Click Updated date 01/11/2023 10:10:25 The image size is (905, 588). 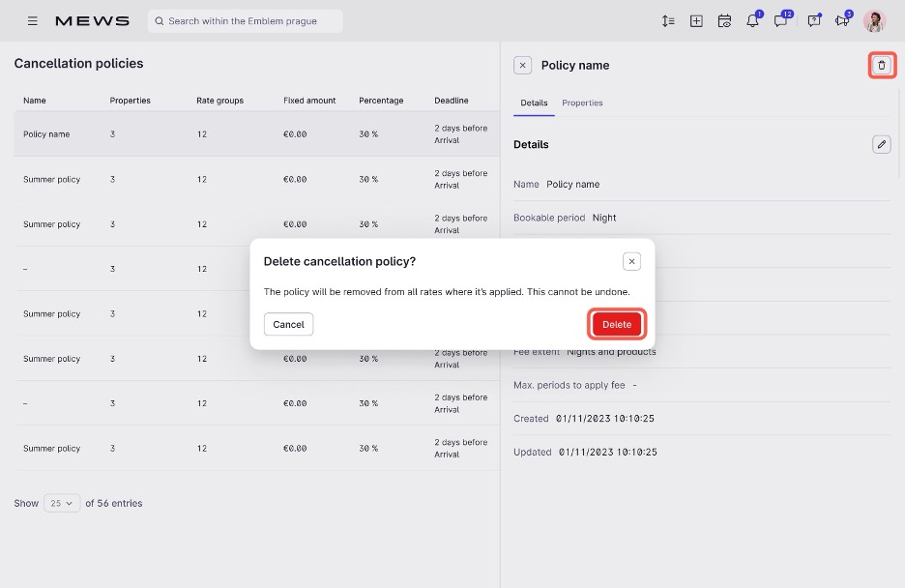608,452
